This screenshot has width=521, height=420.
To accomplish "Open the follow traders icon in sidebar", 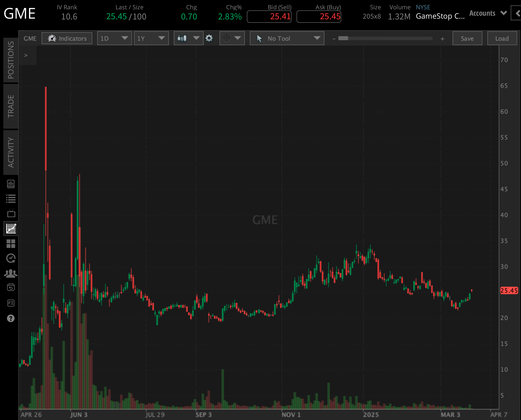I will coord(11,273).
